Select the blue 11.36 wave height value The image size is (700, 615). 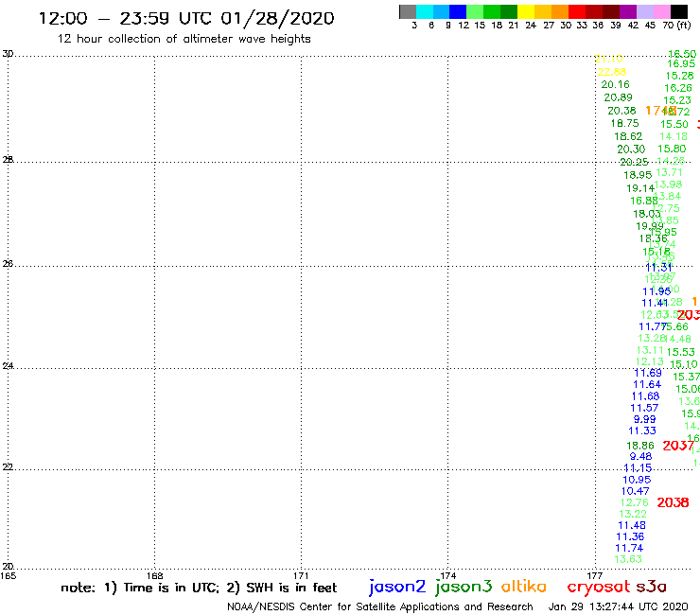(x=630, y=536)
